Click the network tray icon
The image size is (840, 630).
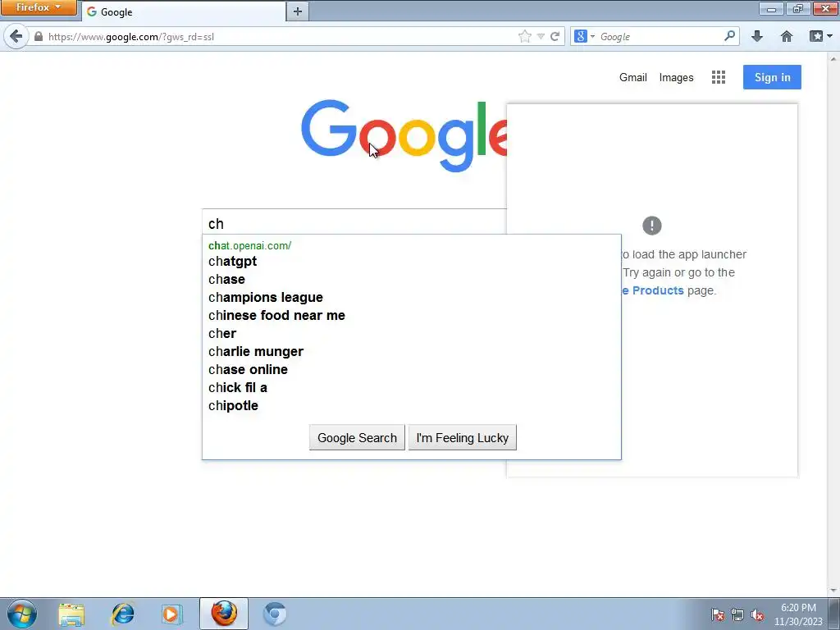(x=737, y=614)
